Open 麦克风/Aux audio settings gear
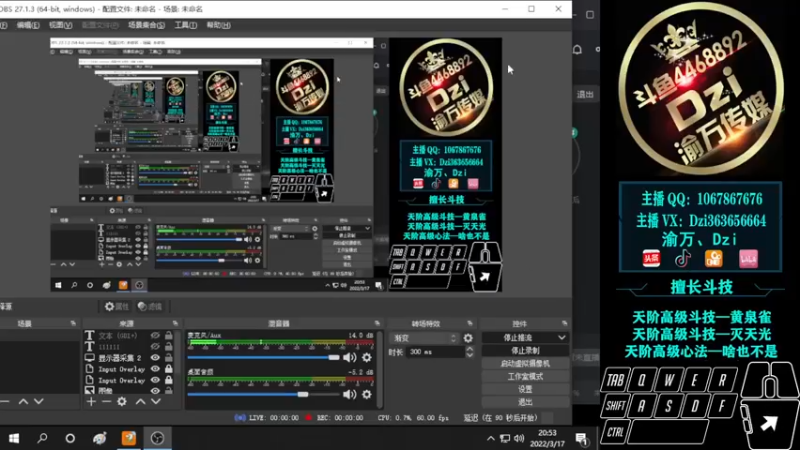This screenshot has width=800, height=450. (366, 358)
